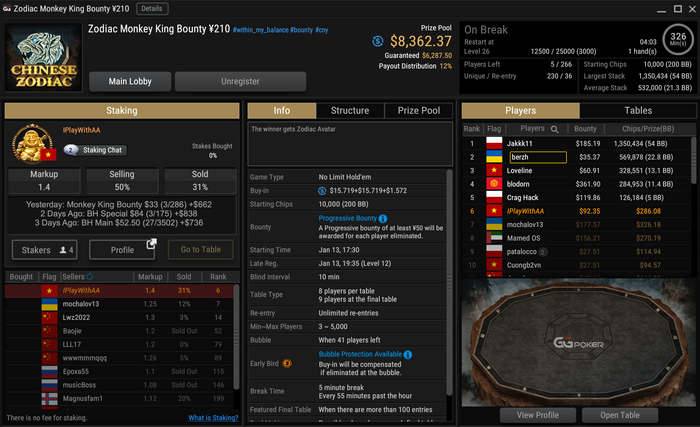Click the #bounty tag
Image resolution: width=700 pixels, height=427 pixels.
point(301,30)
